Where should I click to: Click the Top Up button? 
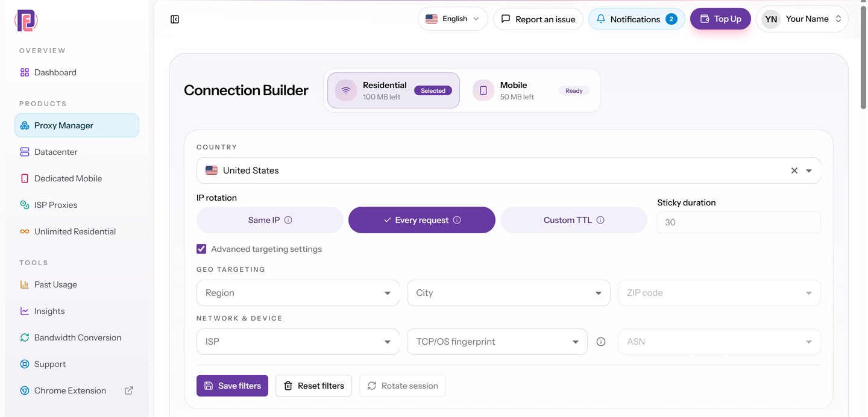(x=720, y=19)
